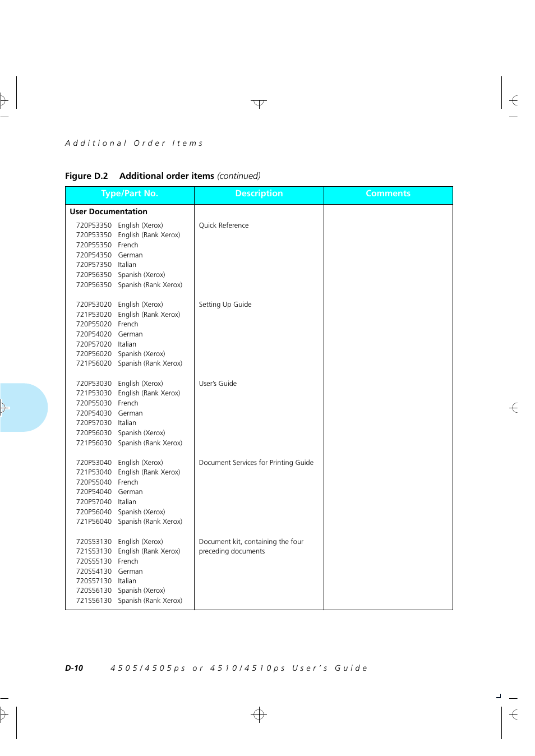Click the "Figure D.2" label
This screenshot has width=535, height=756.
tap(86, 176)
